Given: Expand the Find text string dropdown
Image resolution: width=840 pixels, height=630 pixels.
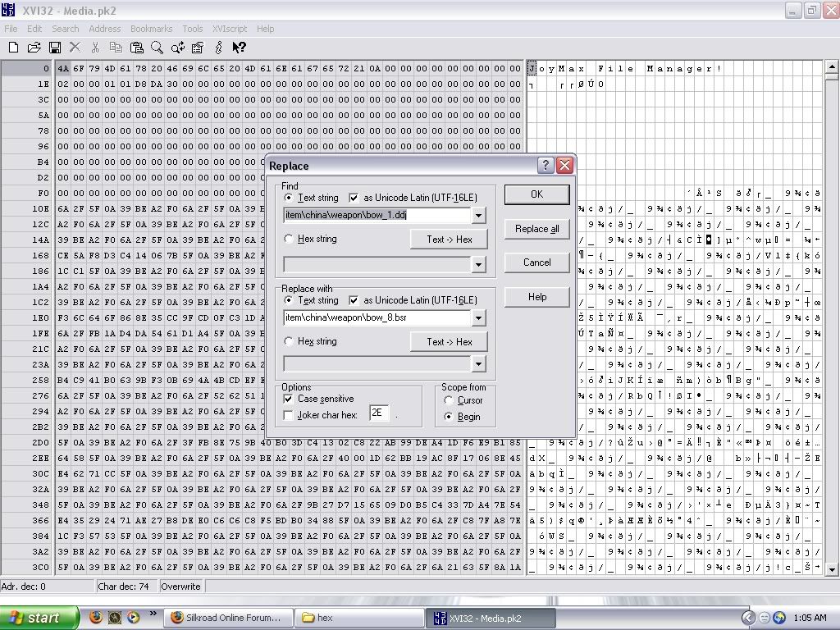Looking at the screenshot, I should (x=479, y=216).
